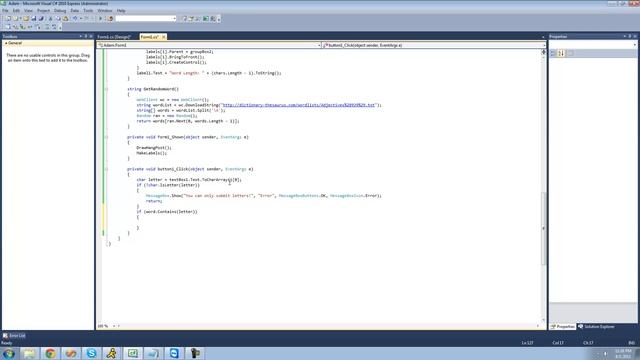This screenshot has width=640, height=360.
Task: Collapse the button1_Click method outline
Action: click(x=107, y=169)
